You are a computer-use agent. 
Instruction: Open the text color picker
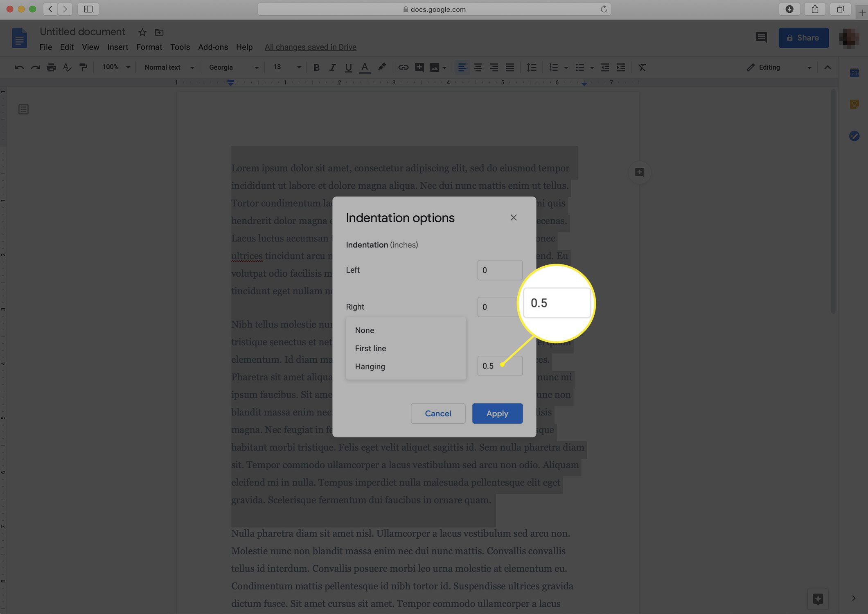365,68
